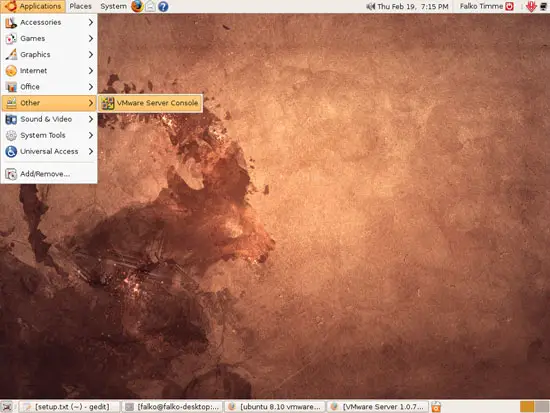The image size is (550, 413).
Task: Expand the Sound & Video submenu
Action: (x=49, y=119)
